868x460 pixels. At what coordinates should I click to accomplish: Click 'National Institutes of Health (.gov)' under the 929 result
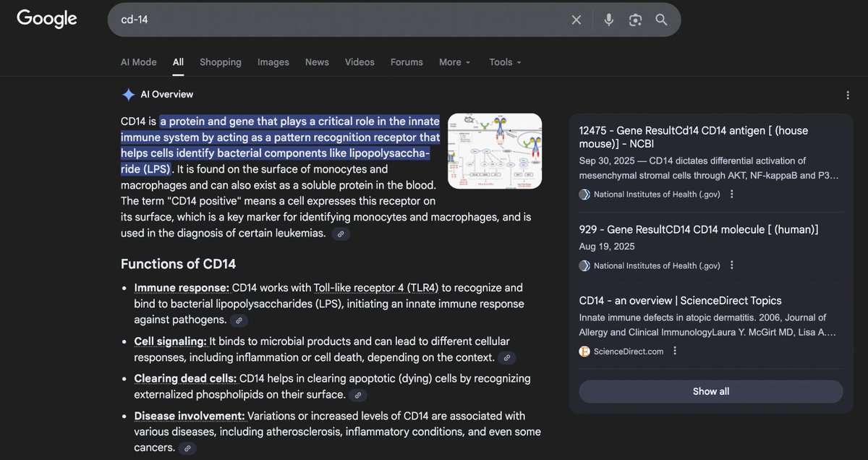tap(657, 265)
